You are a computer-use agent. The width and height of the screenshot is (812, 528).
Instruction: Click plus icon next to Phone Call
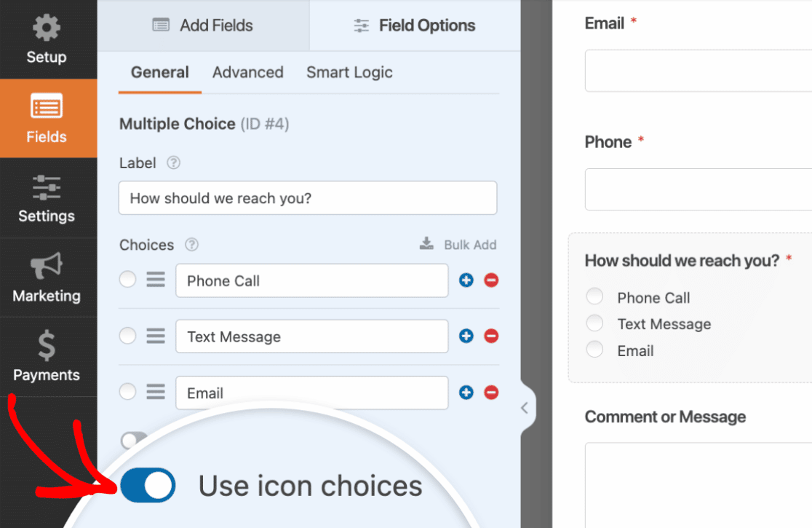point(466,280)
